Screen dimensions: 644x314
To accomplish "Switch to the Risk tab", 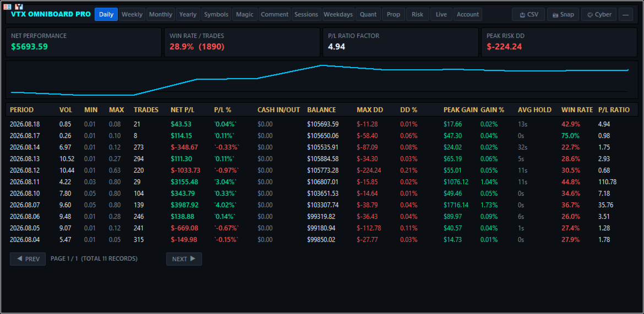I will point(417,14).
